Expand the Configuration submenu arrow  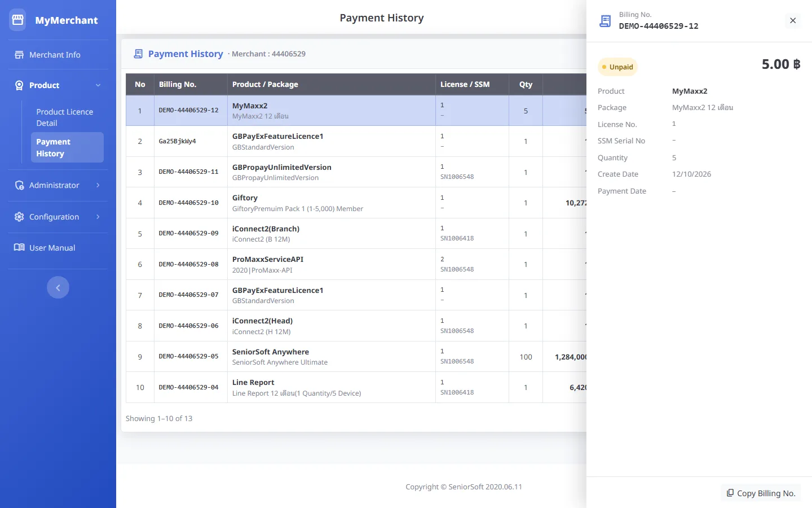point(98,217)
